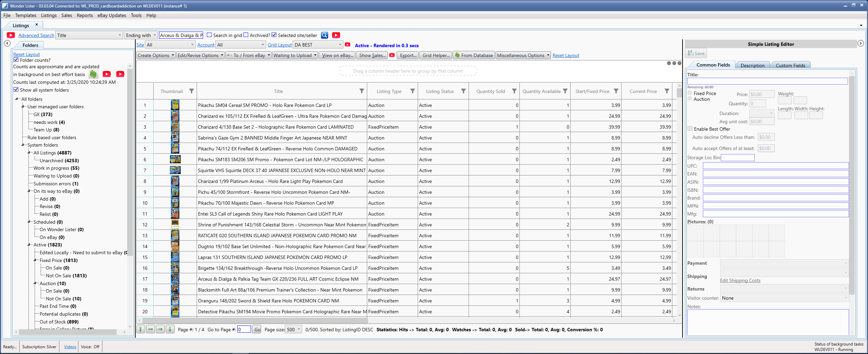Uncheck the Folder counts checkbox
Image resolution: width=868 pixels, height=354 pixels.
pyautogui.click(x=16, y=60)
